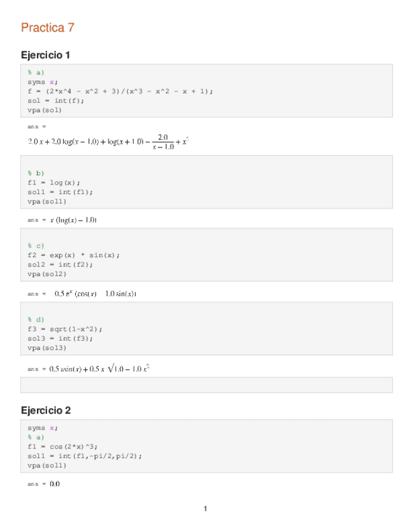Click the "sol = int(f);" code line
This screenshot has width=411, height=532.
55,100
